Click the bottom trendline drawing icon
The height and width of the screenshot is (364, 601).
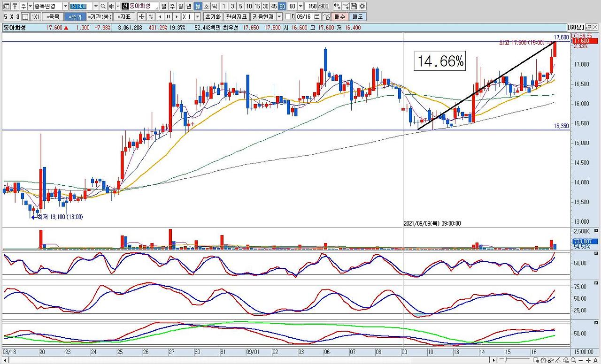point(558,360)
